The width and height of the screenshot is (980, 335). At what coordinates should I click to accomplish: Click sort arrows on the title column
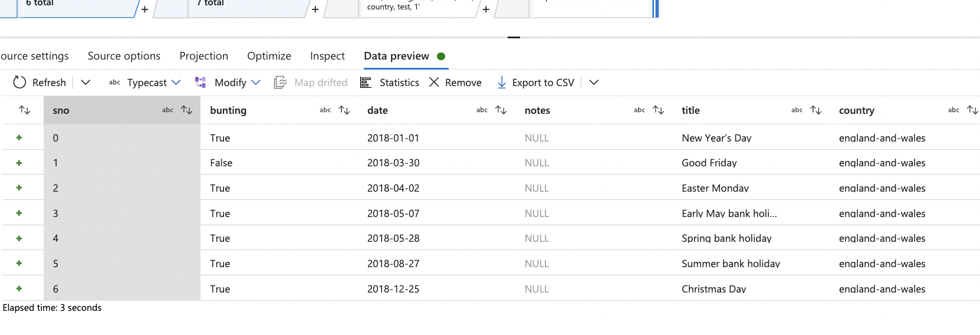(x=816, y=110)
